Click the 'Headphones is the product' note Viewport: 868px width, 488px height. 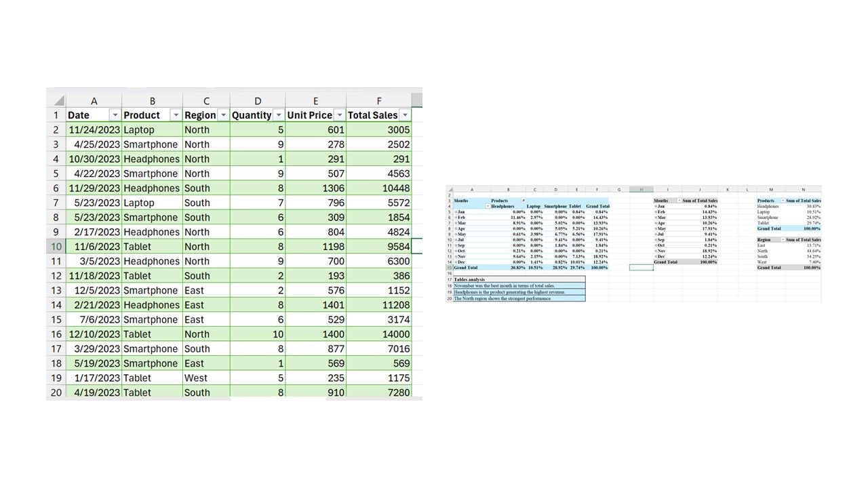pyautogui.click(x=519, y=292)
